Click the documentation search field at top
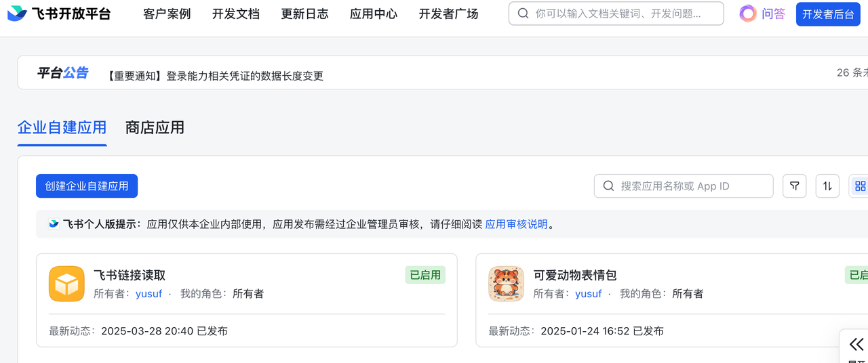Image resolution: width=868 pixels, height=363 pixels. [616, 14]
